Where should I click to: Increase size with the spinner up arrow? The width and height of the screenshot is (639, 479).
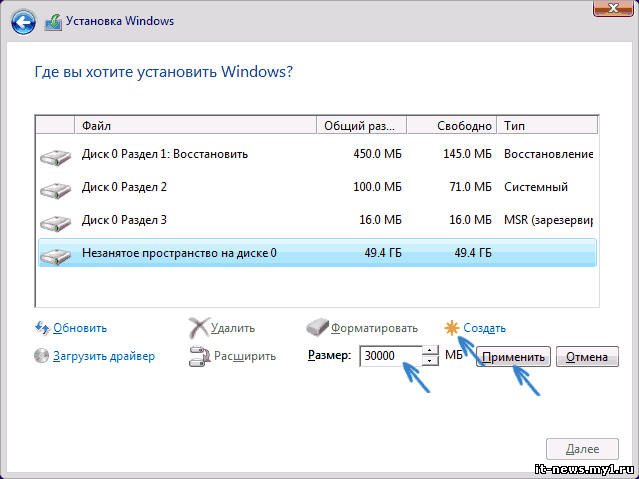(430, 351)
